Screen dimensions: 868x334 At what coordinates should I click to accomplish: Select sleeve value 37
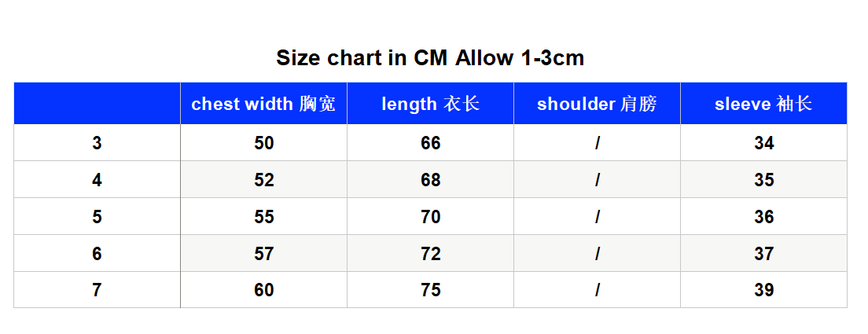point(764,253)
